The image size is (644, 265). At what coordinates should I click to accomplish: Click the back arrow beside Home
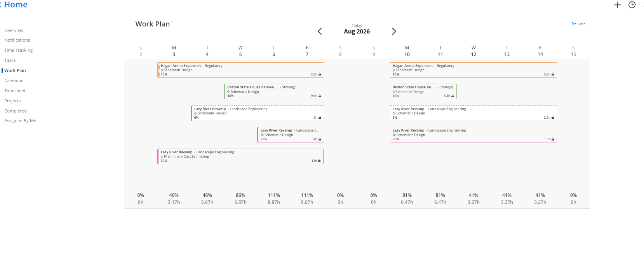pos(1,5)
